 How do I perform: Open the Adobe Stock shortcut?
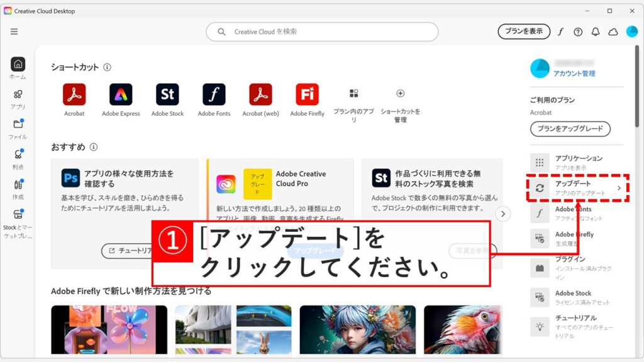pyautogui.click(x=167, y=100)
